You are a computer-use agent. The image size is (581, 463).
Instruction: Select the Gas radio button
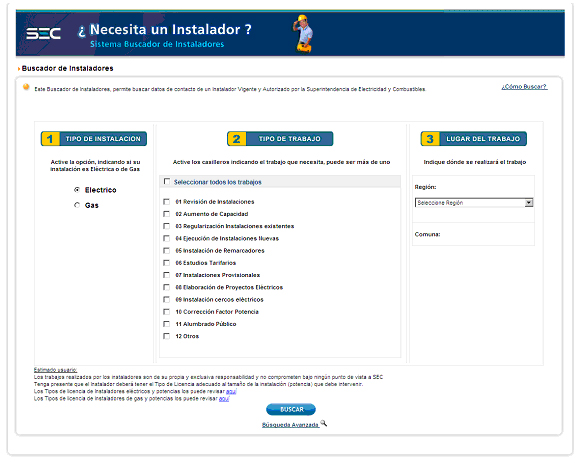click(x=77, y=205)
